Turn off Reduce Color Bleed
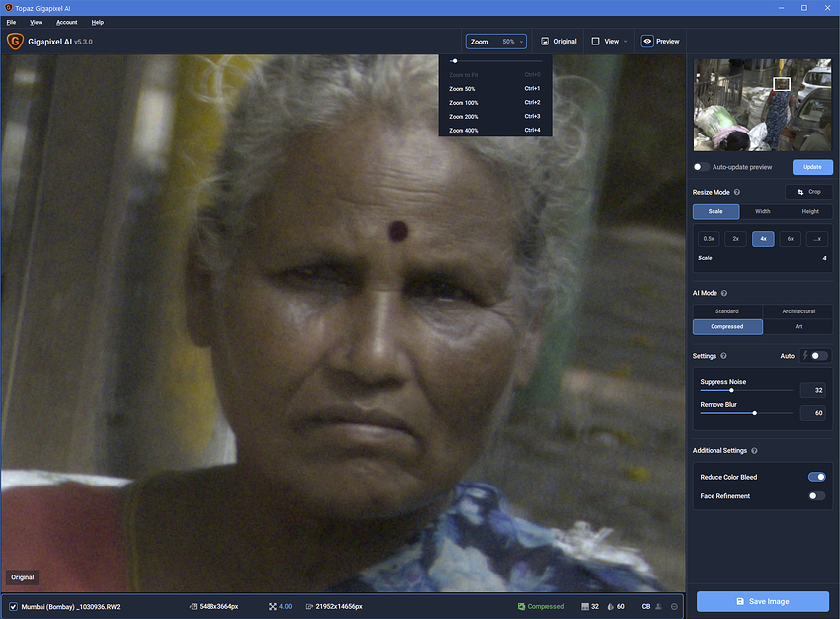840x619 pixels. coord(816,477)
